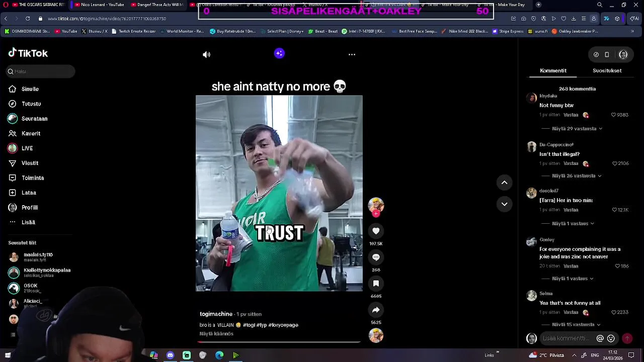The width and height of the screenshot is (644, 362).
Task: Open the Kaverit page
Action: [24, 133]
